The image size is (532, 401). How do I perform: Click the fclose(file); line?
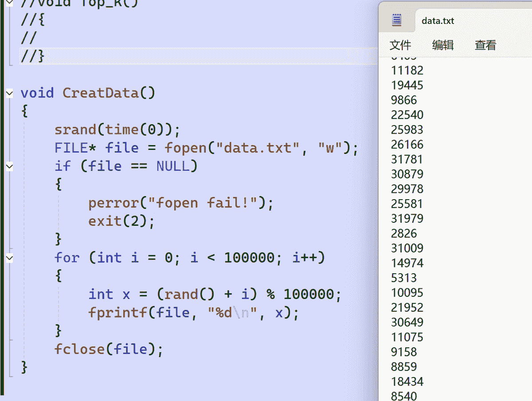click(x=109, y=349)
